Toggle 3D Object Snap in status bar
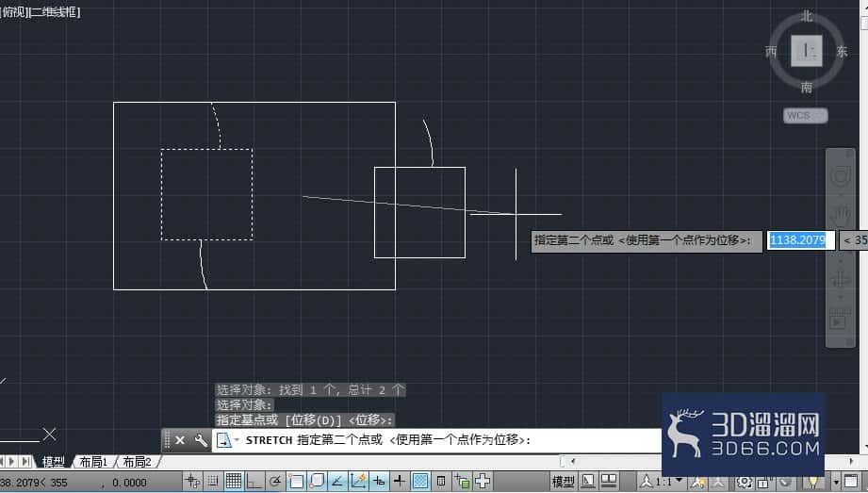 (x=317, y=481)
